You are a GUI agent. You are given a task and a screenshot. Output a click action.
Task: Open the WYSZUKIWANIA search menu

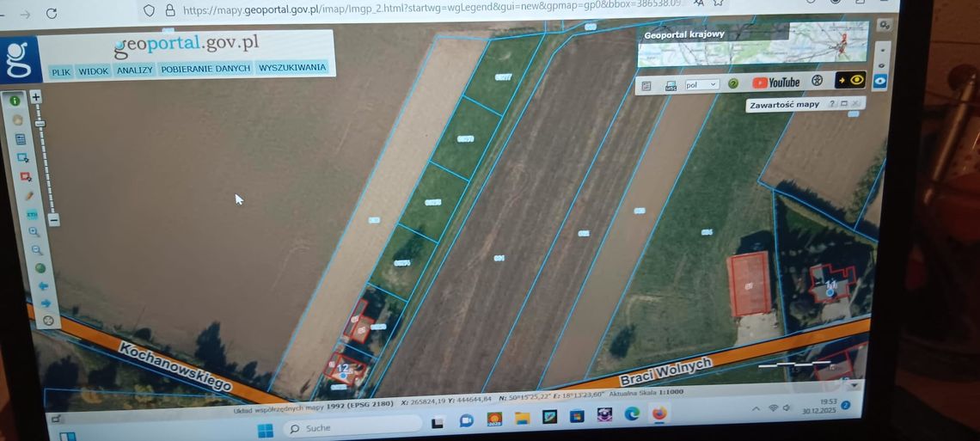[x=292, y=67]
